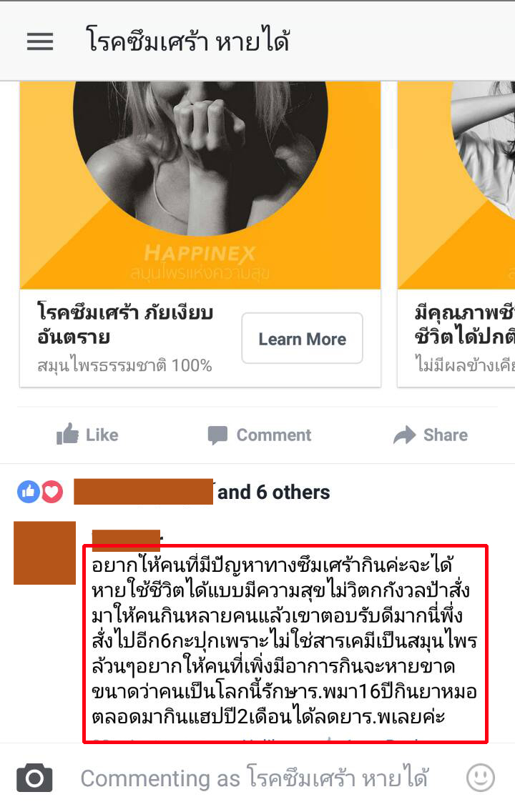The image size is (515, 812).
Task: Click the highlighted Thai comment text
Action: [x=285, y=641]
